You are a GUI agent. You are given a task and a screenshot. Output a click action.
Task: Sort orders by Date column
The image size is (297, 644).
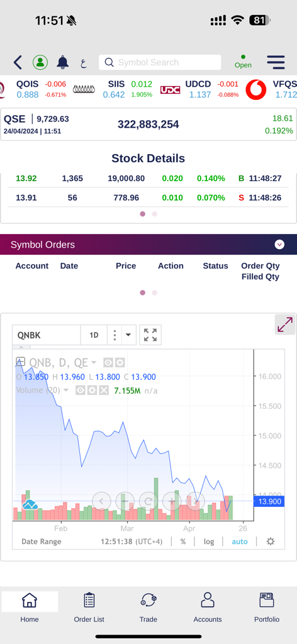click(69, 266)
